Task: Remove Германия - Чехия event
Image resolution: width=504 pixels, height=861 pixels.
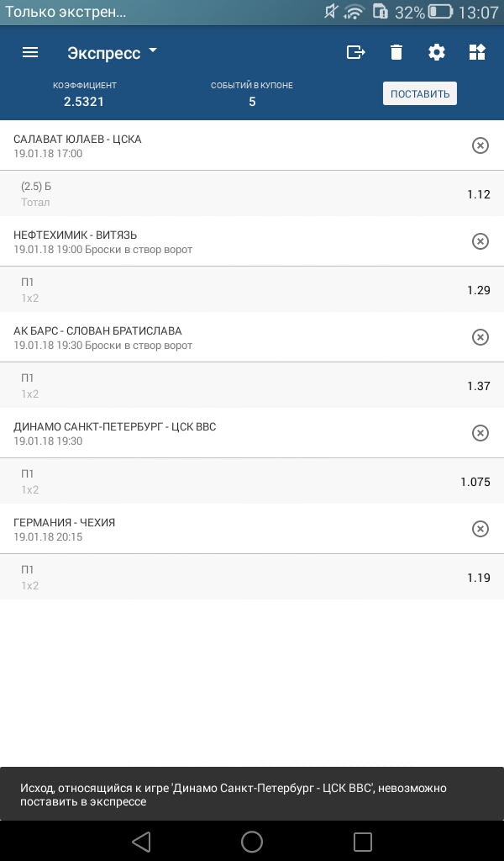Action: pyautogui.click(x=480, y=529)
